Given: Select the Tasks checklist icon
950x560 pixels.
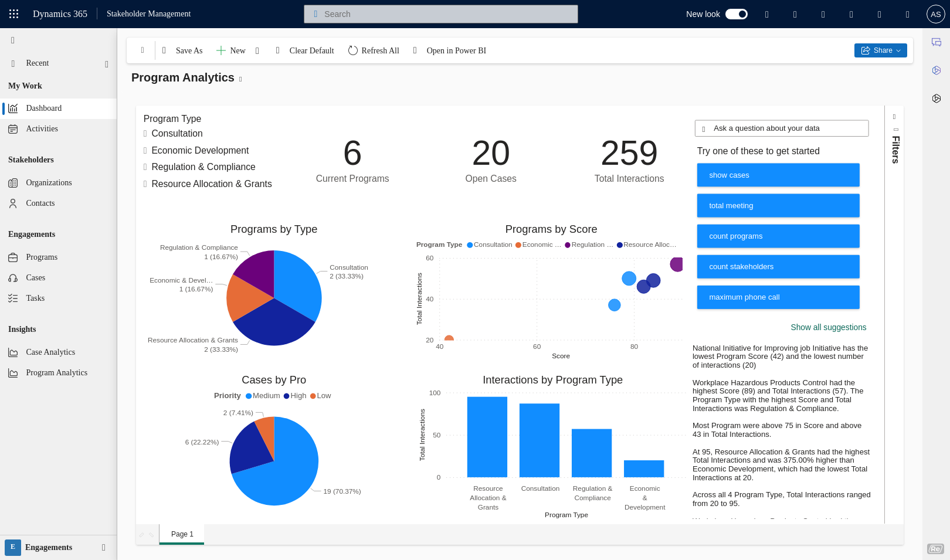Looking at the screenshot, I should 13,298.
